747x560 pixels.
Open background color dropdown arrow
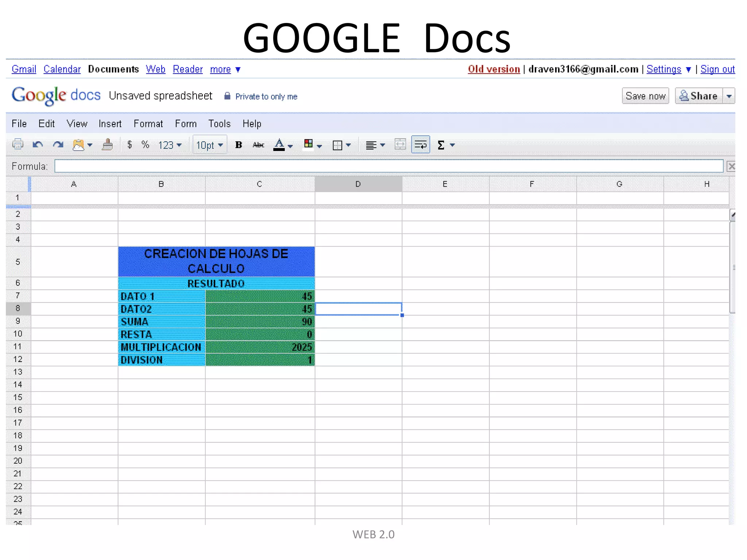[x=320, y=146]
